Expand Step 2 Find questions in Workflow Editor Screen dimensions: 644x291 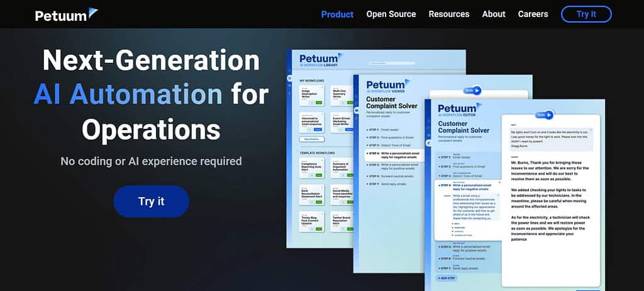pos(462,167)
